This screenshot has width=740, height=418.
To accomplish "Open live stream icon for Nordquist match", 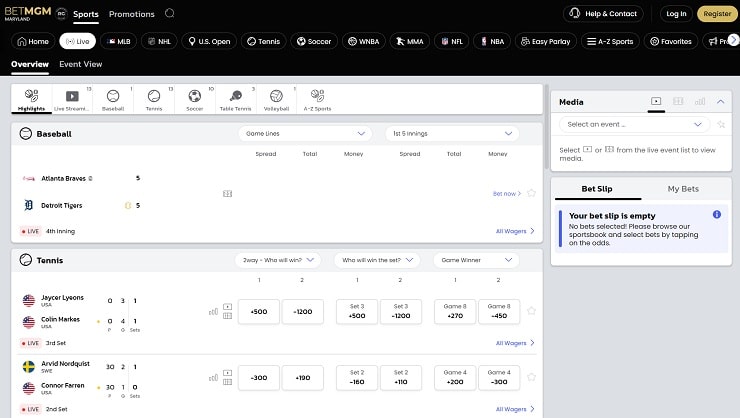I will (x=227, y=373).
